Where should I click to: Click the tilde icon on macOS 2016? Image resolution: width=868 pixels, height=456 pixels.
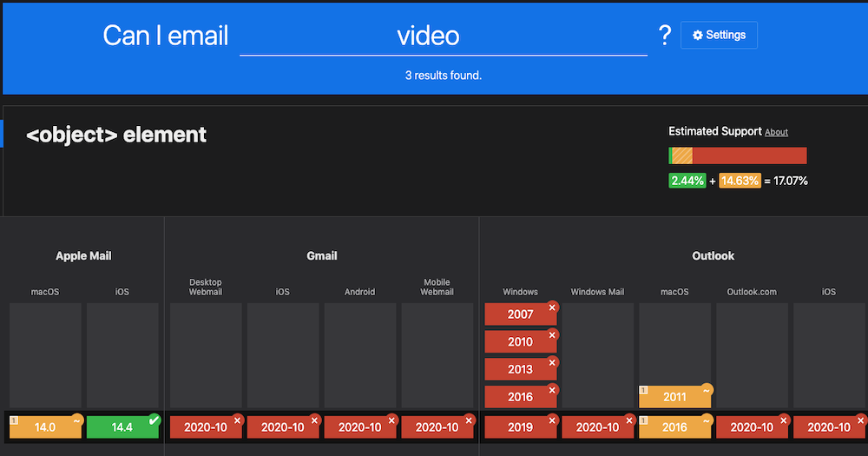(x=707, y=420)
